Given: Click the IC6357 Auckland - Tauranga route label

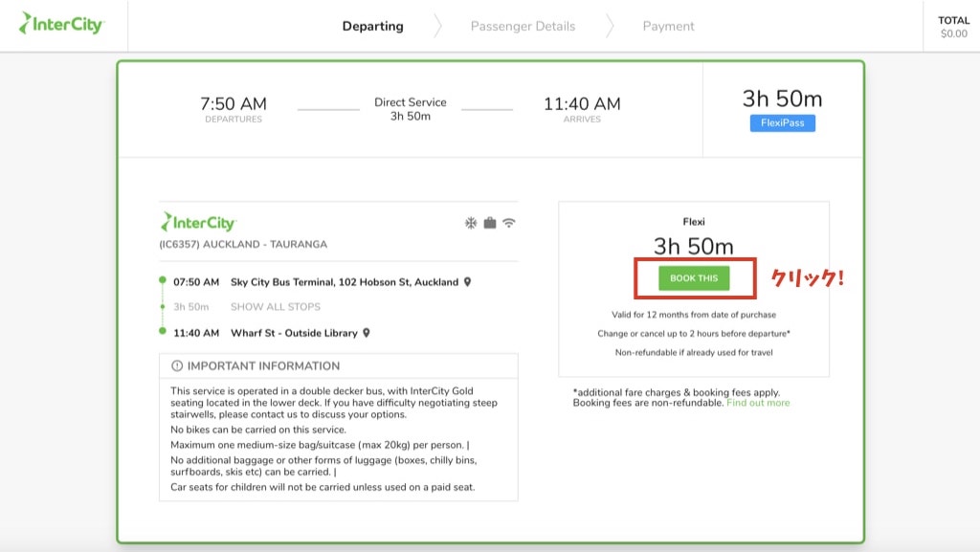Looking at the screenshot, I should point(243,244).
